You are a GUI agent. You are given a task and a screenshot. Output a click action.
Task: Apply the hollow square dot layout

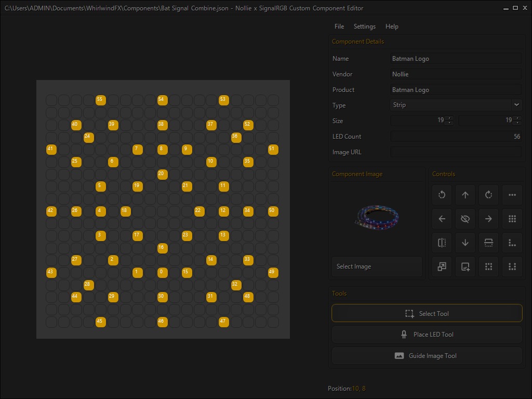[488, 267]
